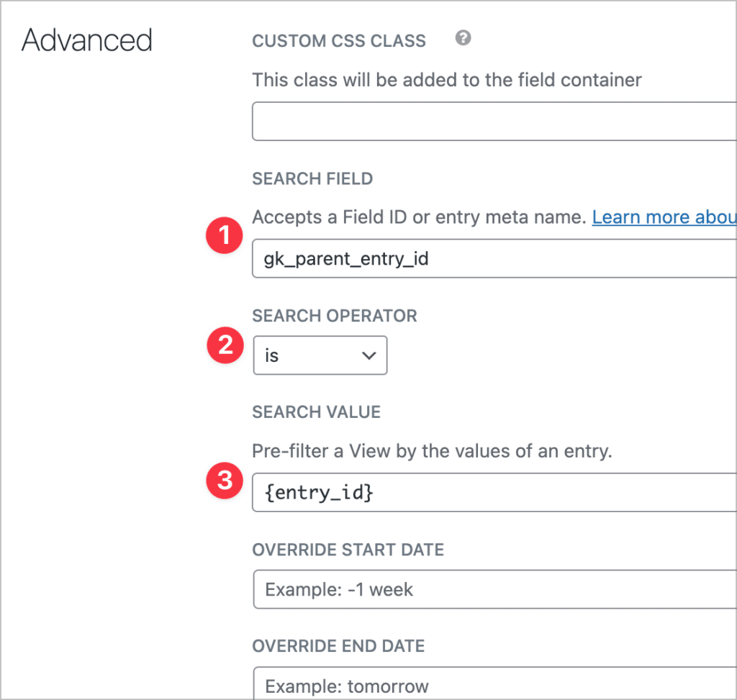The width and height of the screenshot is (737, 700).
Task: Click the Override End Date input field
Action: [495, 683]
